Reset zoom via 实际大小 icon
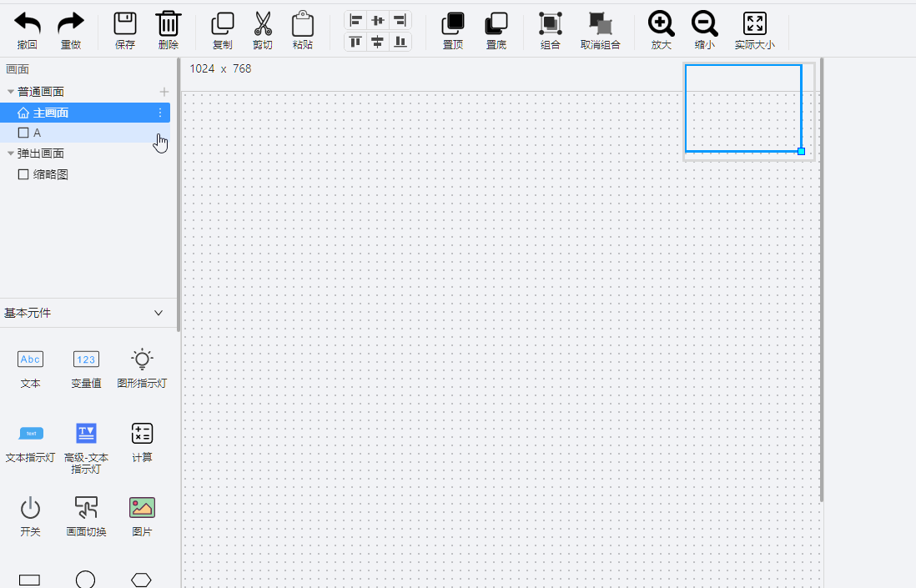Viewport: 916px width, 588px height. tap(754, 24)
